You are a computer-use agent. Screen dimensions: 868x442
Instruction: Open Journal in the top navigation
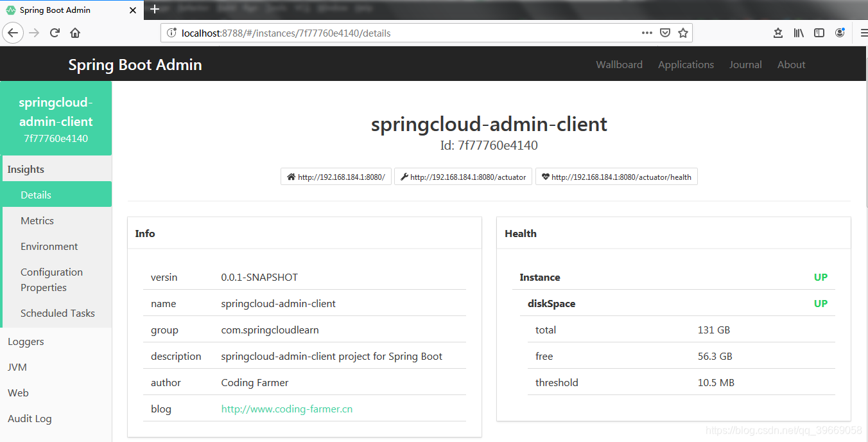tap(745, 65)
